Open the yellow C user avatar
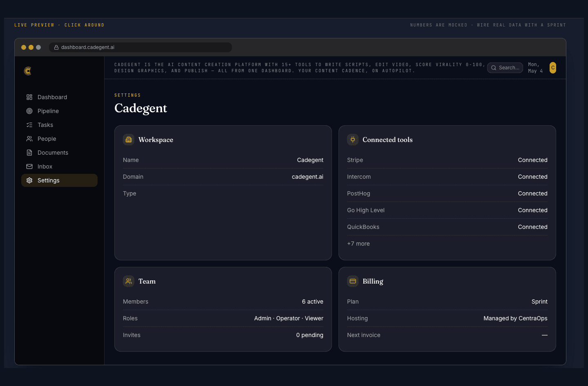The height and width of the screenshot is (386, 588). tap(553, 68)
